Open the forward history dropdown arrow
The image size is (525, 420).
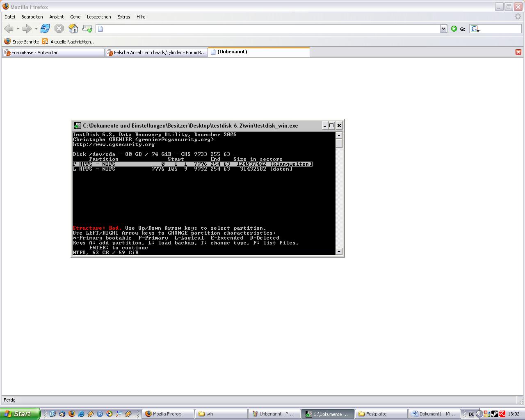click(36, 29)
